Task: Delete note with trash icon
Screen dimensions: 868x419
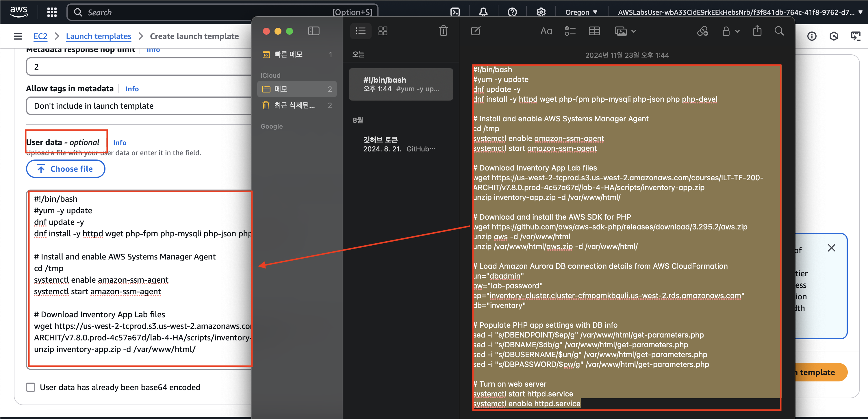Action: [443, 31]
